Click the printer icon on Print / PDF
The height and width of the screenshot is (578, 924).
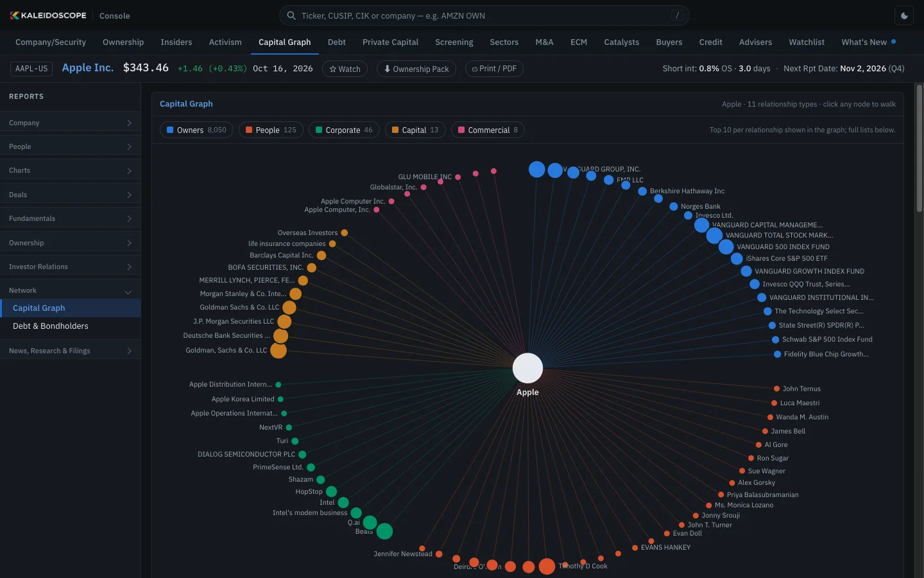[475, 69]
